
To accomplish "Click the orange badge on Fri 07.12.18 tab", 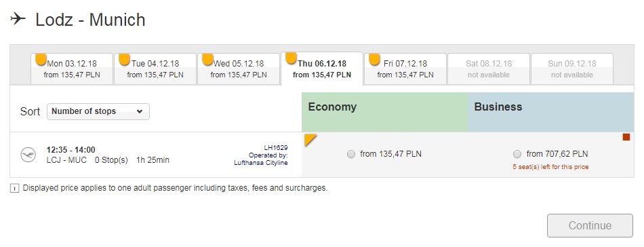I will click(375, 60).
